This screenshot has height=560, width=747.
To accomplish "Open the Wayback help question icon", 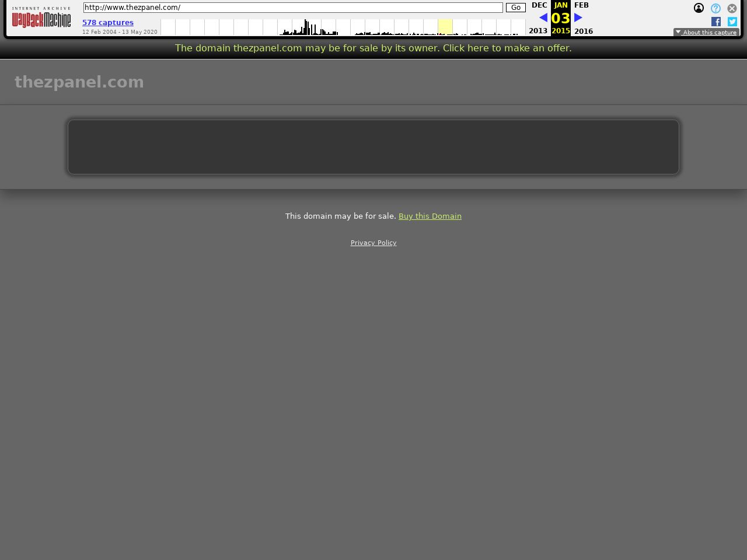I will coord(715,8).
